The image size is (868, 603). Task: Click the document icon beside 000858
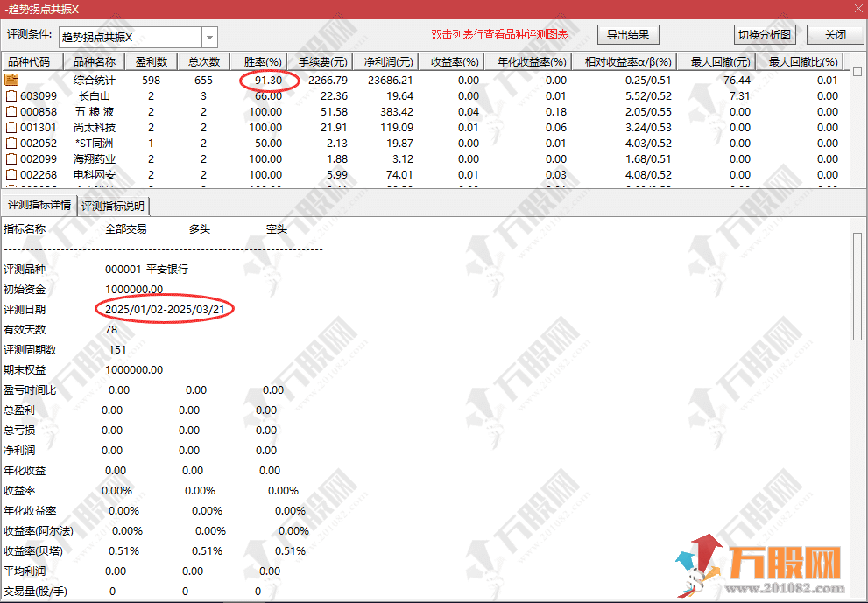[11, 112]
